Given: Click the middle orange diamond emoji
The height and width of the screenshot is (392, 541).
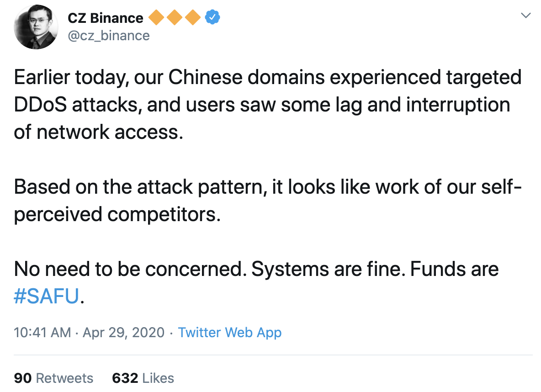Looking at the screenshot, I should (175, 18).
